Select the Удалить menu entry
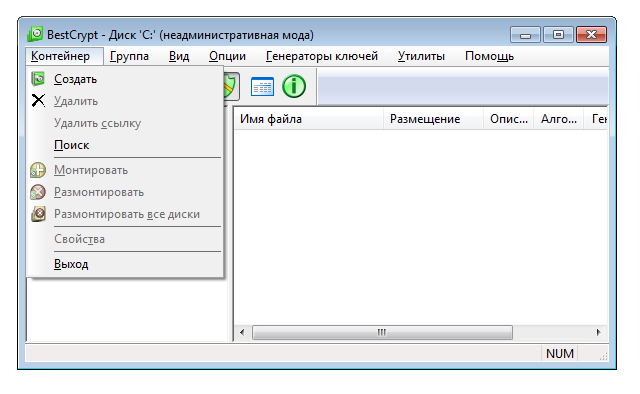Viewport: 640px width, 394px height. (x=125, y=101)
